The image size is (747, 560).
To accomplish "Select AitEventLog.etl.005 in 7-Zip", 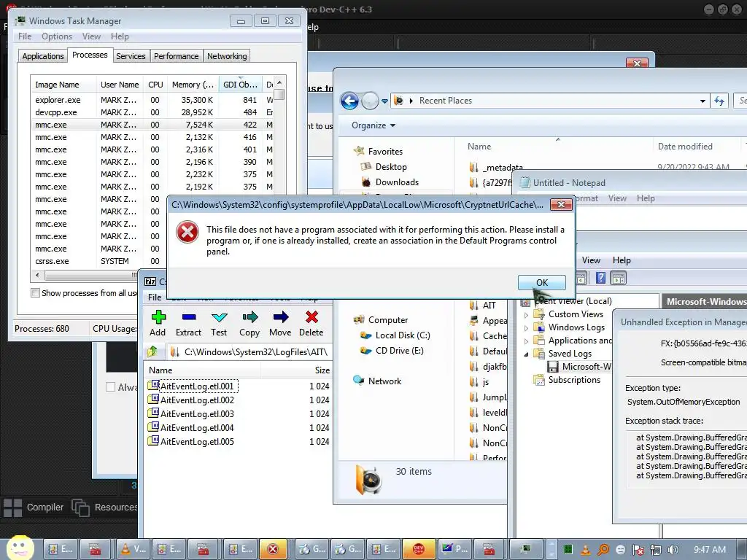I will [x=197, y=441].
